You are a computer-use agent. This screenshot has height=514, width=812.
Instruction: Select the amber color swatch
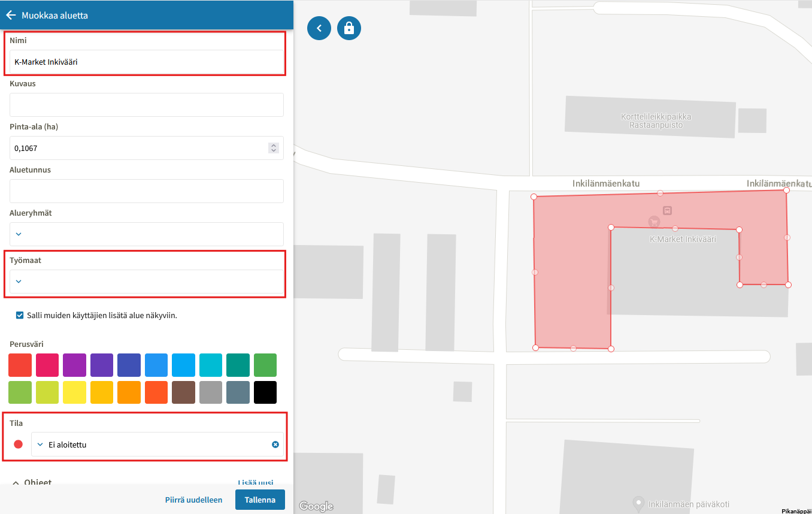click(x=102, y=392)
